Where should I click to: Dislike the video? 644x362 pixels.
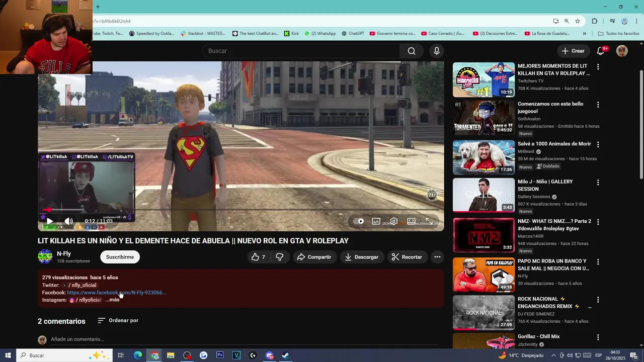pyautogui.click(x=280, y=257)
